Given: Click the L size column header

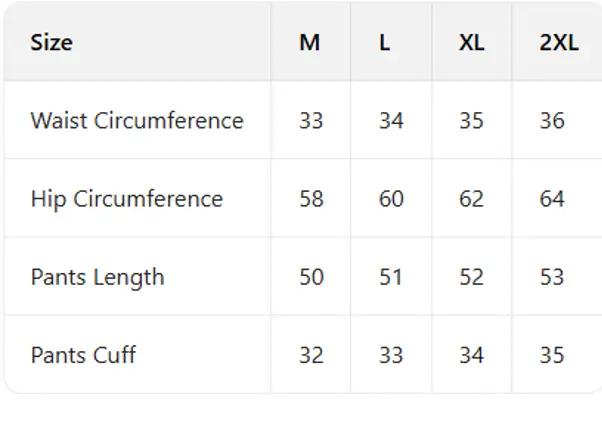Looking at the screenshot, I should pyautogui.click(x=385, y=43).
